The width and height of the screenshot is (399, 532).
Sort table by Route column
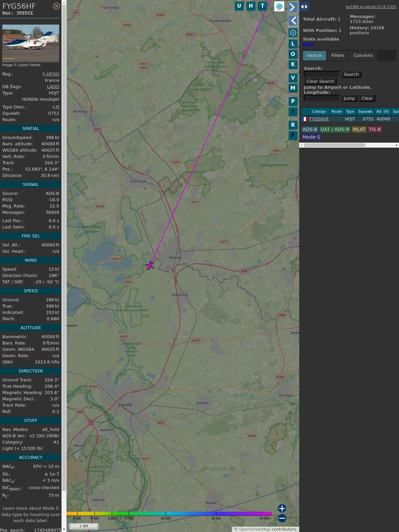click(x=336, y=111)
